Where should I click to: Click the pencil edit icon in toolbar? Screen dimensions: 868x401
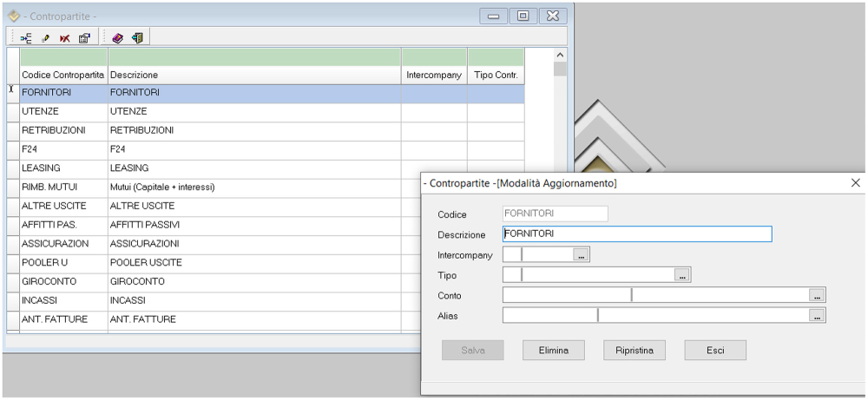(x=45, y=37)
